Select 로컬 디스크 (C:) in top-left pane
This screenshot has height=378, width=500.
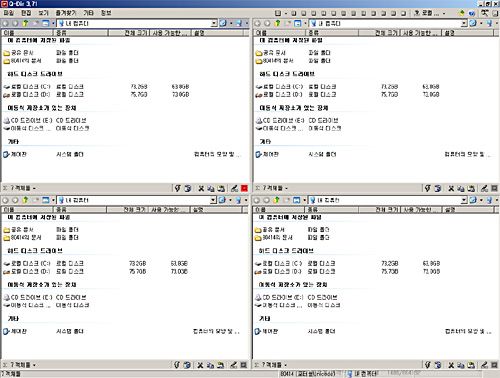pyautogui.click(x=27, y=87)
